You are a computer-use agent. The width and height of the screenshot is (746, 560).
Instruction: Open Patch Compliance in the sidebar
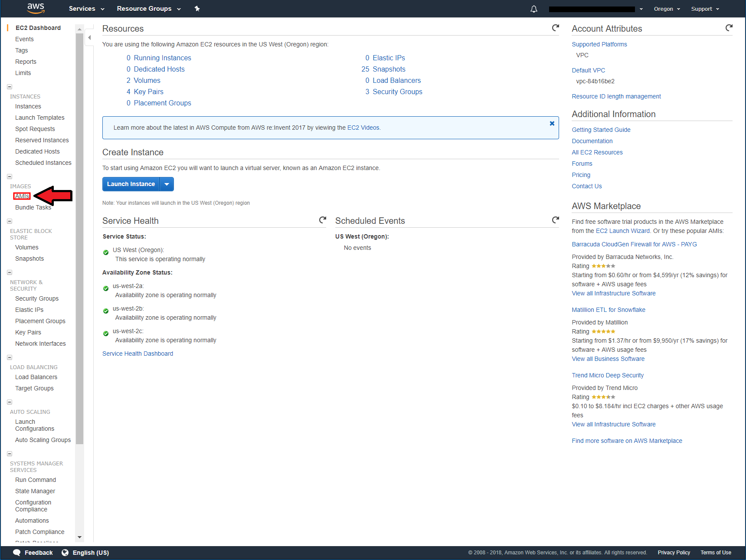tap(40, 532)
